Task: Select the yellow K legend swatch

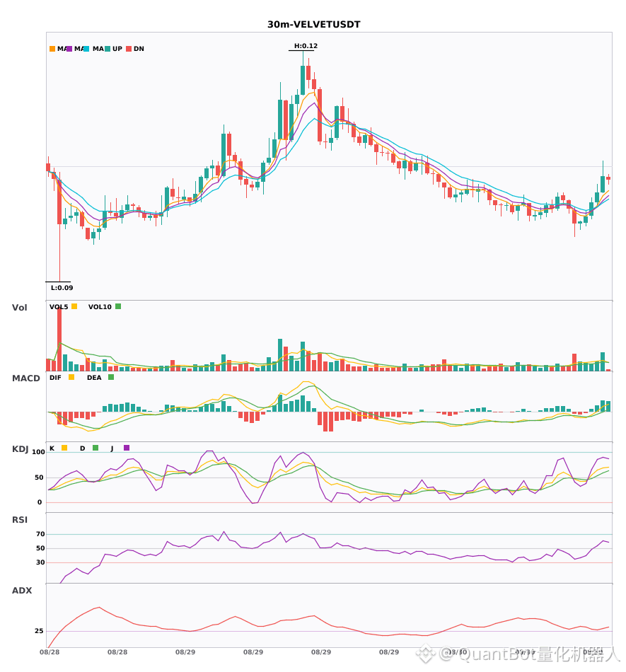Action: click(x=64, y=448)
